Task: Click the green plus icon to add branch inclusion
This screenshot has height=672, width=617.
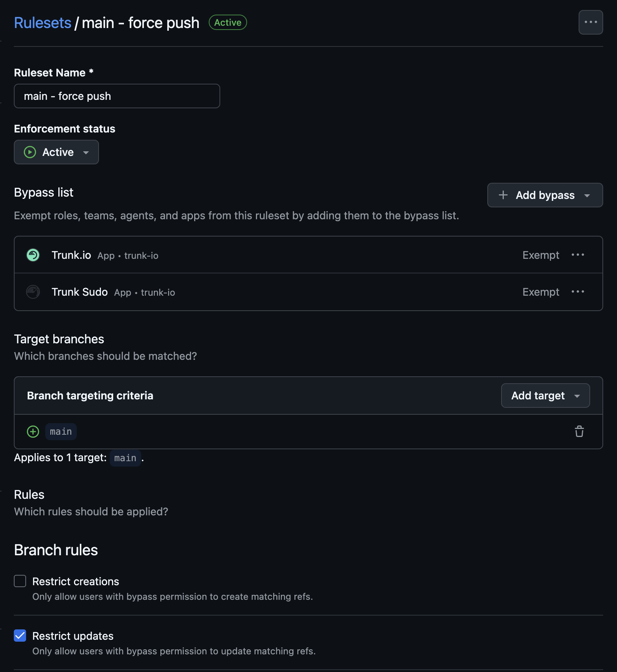Action: 33,431
